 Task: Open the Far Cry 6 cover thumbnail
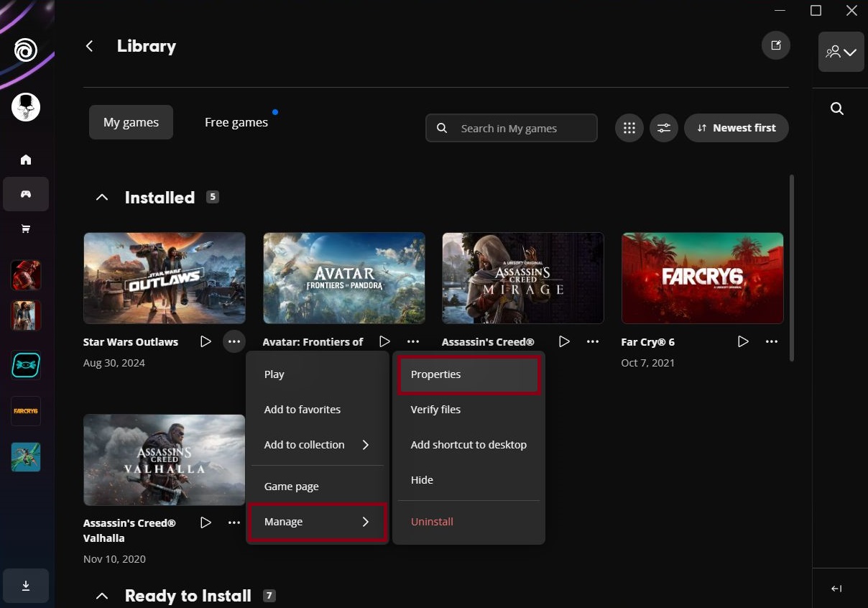[x=702, y=278]
